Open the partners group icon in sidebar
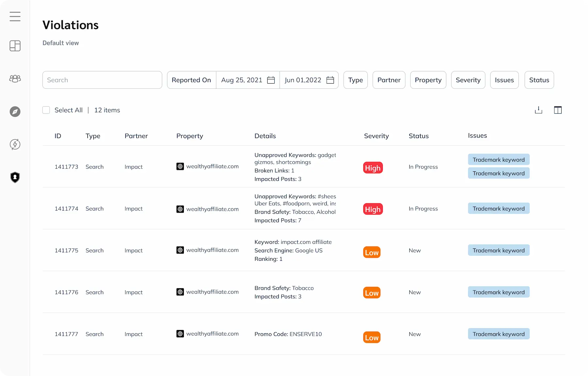The image size is (588, 376). (x=15, y=79)
